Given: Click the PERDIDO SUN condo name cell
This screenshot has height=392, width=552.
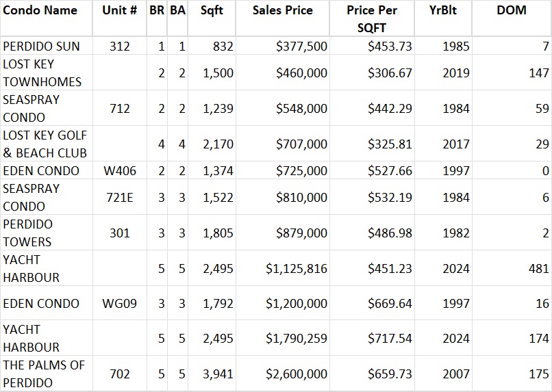Looking at the screenshot, I should click(x=42, y=47).
